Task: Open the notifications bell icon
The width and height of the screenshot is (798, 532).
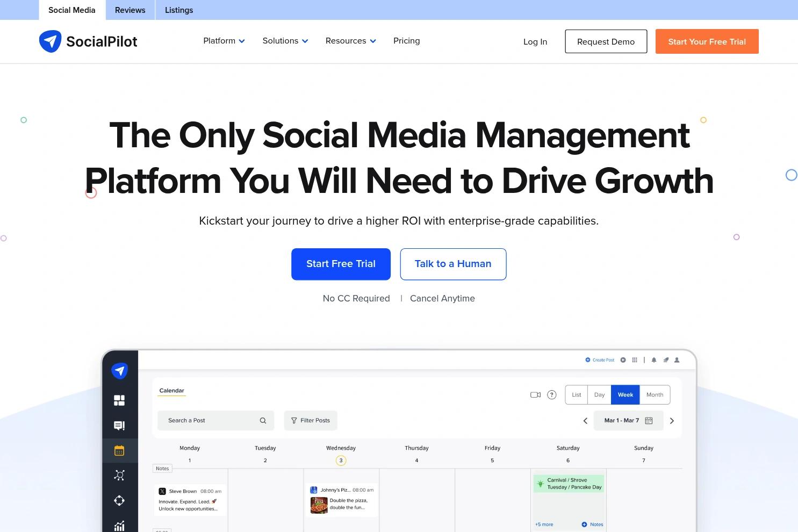Action: (x=654, y=360)
